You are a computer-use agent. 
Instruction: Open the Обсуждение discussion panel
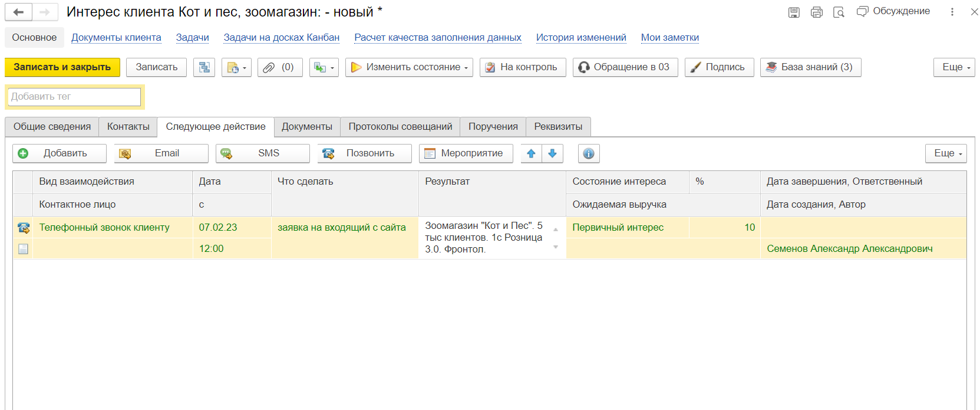point(893,11)
